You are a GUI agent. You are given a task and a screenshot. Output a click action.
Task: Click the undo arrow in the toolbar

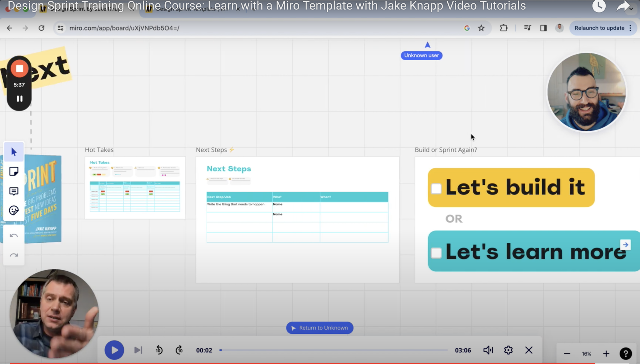14,235
